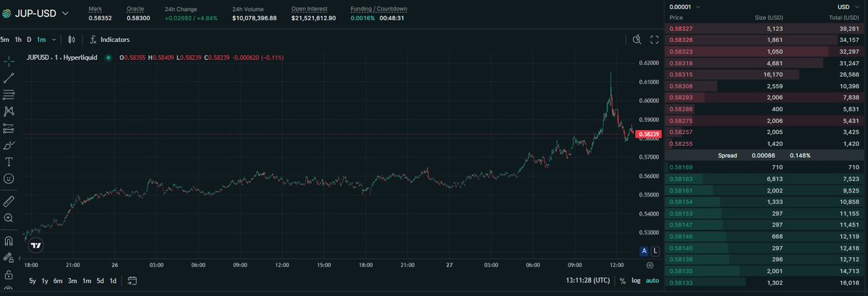The height and width of the screenshot is (296, 868).
Task: Select the 1m timeframe
Action: [41, 39]
